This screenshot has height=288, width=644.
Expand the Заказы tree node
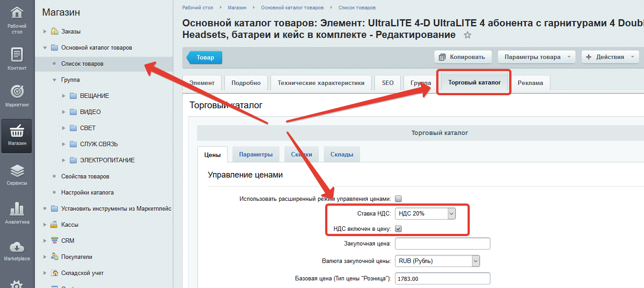coord(45,32)
